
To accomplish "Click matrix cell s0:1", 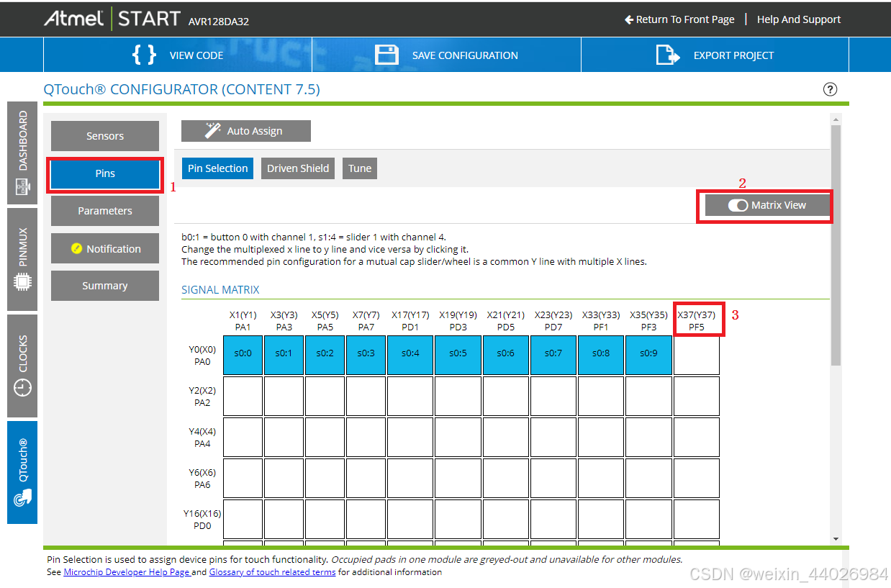I will point(284,355).
